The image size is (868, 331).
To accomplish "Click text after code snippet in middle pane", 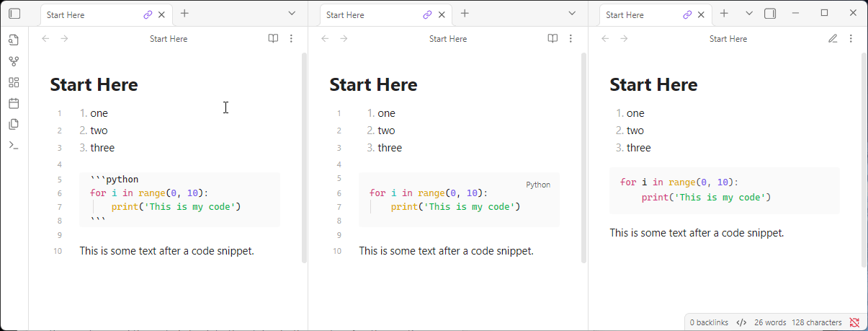I will (x=446, y=251).
